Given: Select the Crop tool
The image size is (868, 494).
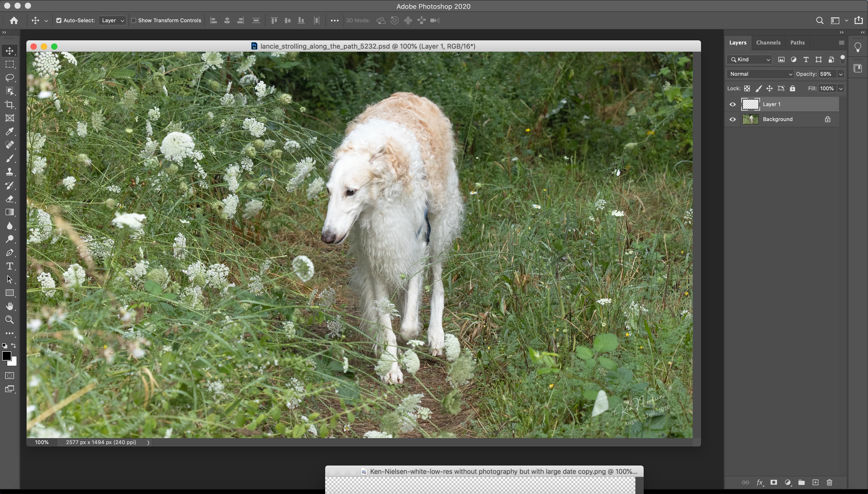Looking at the screenshot, I should pyautogui.click(x=10, y=105).
